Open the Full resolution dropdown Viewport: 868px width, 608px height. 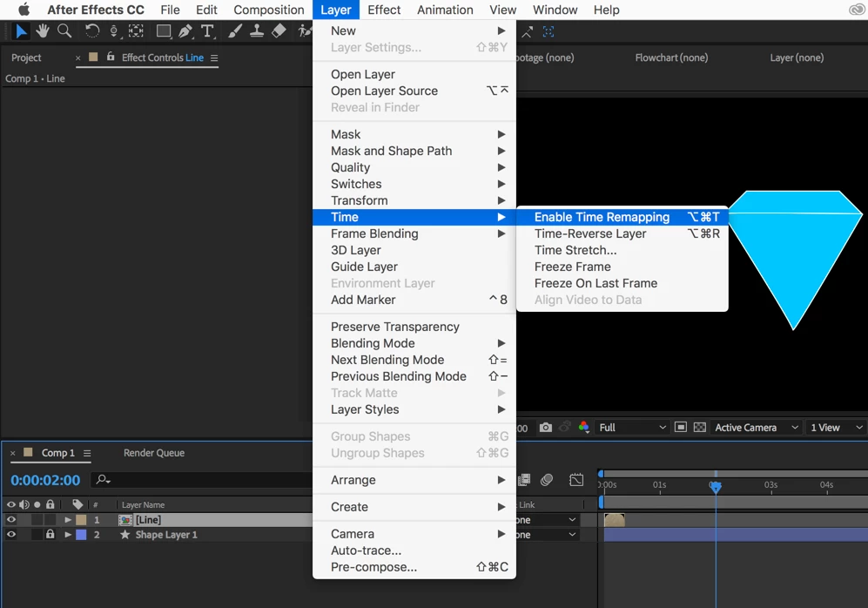pyautogui.click(x=632, y=428)
